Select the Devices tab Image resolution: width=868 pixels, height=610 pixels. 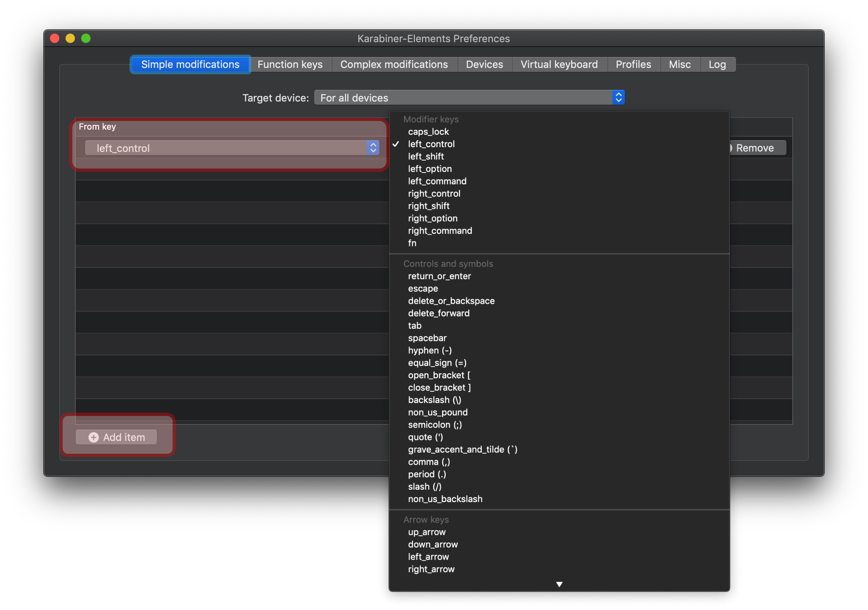(484, 64)
